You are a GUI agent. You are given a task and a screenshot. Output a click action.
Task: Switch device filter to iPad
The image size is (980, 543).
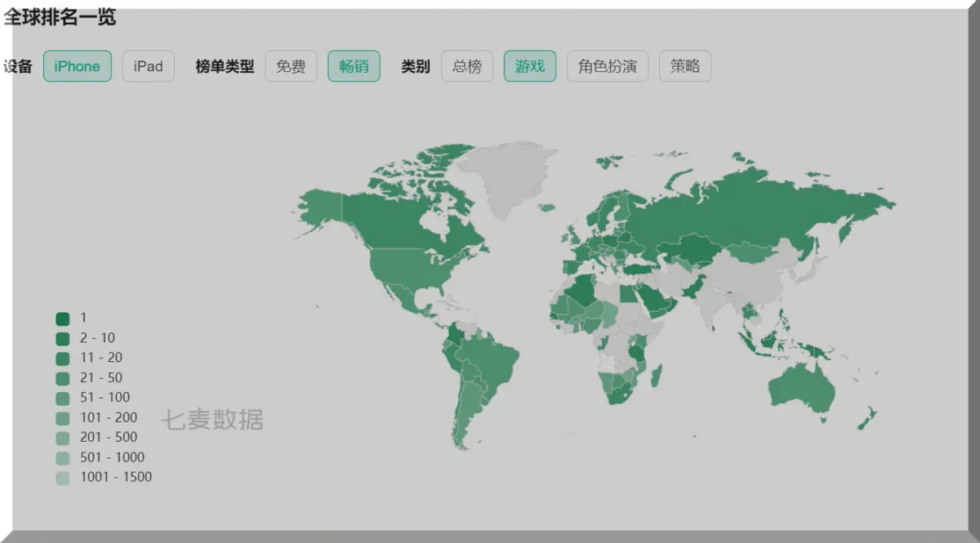tap(148, 66)
